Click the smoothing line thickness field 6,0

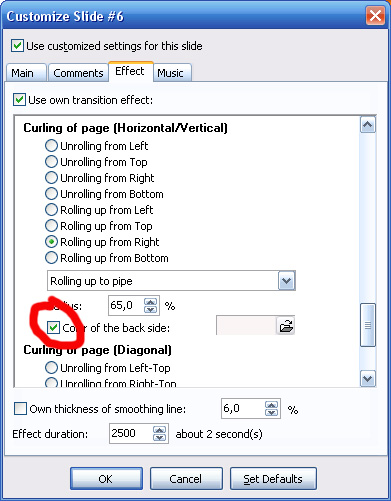click(x=243, y=408)
